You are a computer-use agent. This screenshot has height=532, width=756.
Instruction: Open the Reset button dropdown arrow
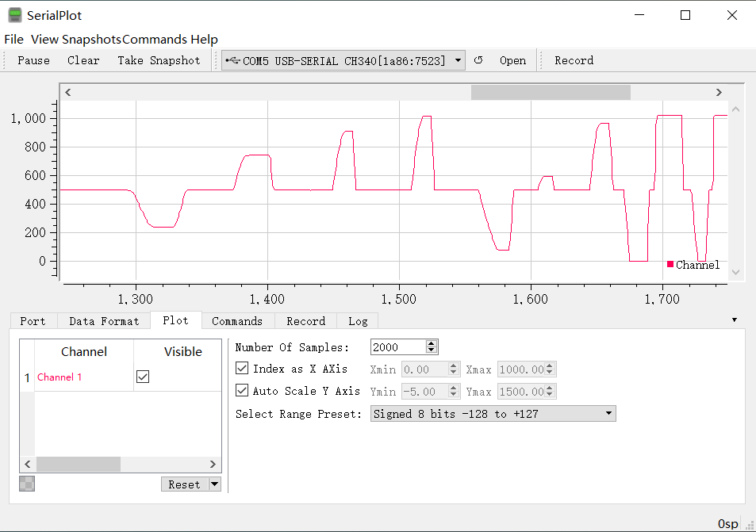click(214, 484)
